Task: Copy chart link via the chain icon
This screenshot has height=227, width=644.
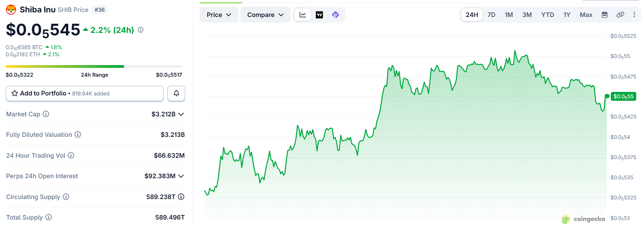Action: pyautogui.click(x=620, y=15)
